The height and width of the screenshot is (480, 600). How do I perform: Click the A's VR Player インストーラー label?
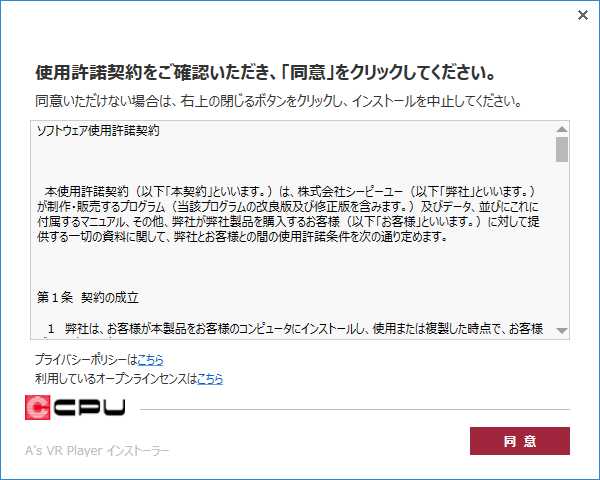click(97, 451)
